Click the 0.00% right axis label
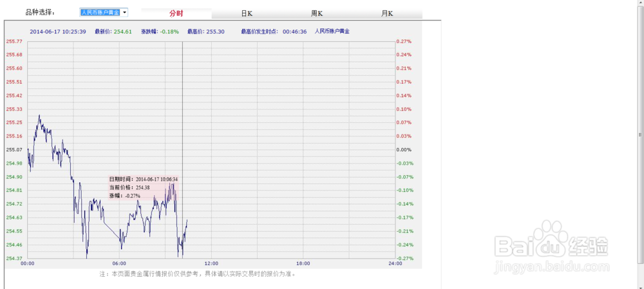Viewport: 644px width, 289px height. click(404, 150)
